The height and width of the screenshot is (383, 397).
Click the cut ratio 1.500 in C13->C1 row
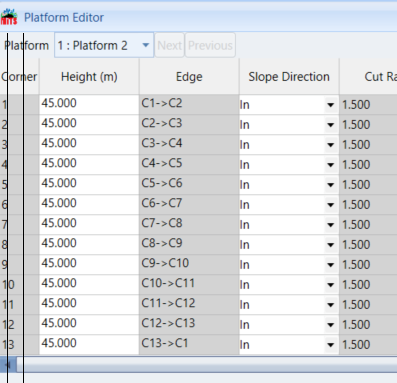pos(368,345)
